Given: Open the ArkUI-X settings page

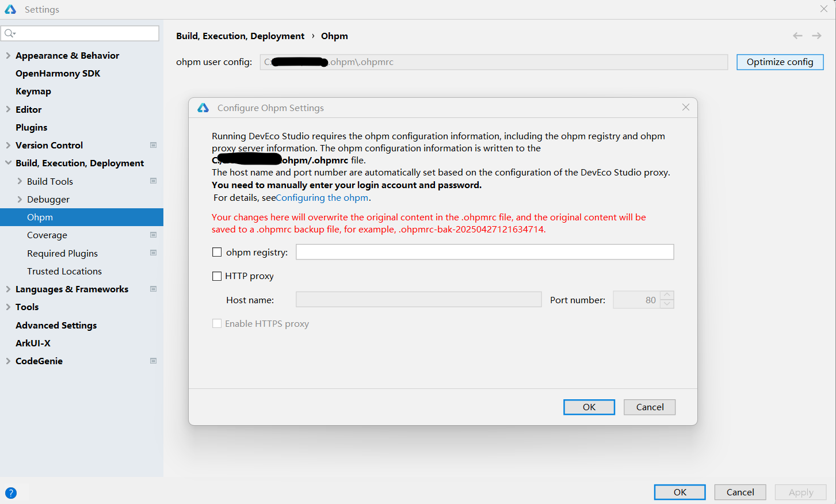Looking at the screenshot, I should pos(33,343).
